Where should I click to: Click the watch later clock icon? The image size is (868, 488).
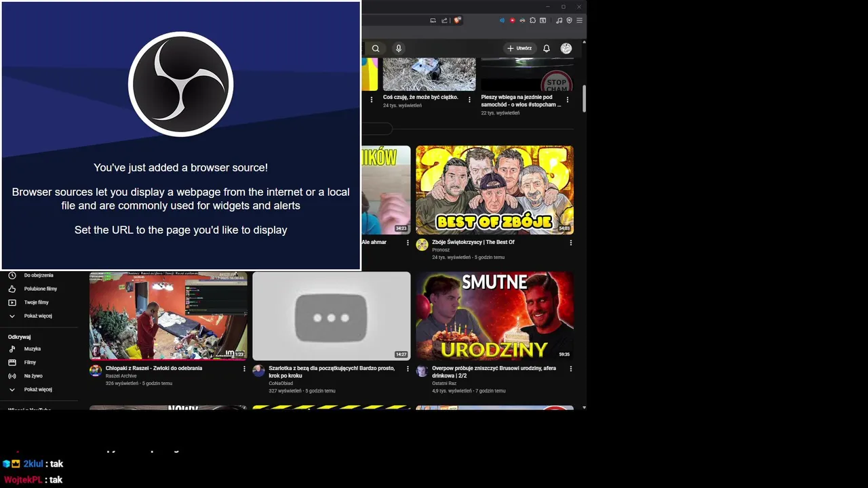pos(12,275)
